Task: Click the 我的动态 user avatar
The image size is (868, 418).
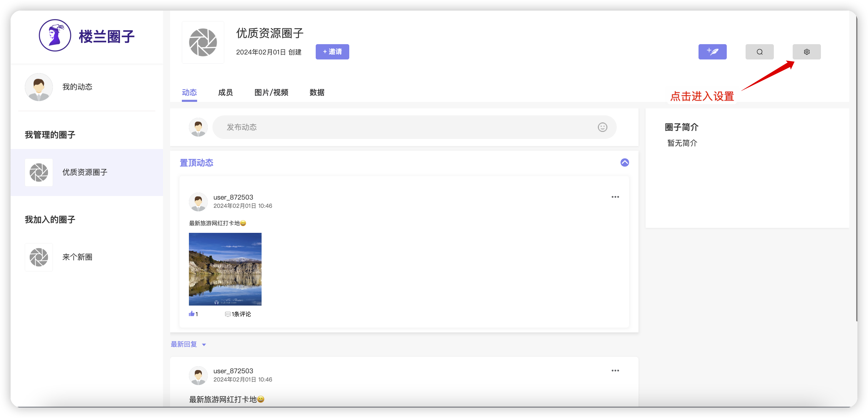Action: coord(39,87)
